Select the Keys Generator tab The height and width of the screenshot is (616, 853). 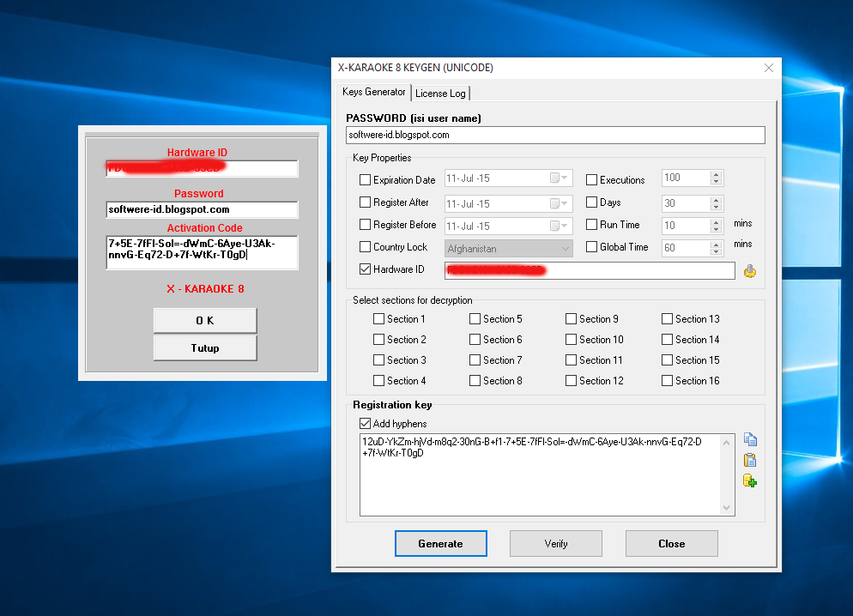point(374,92)
